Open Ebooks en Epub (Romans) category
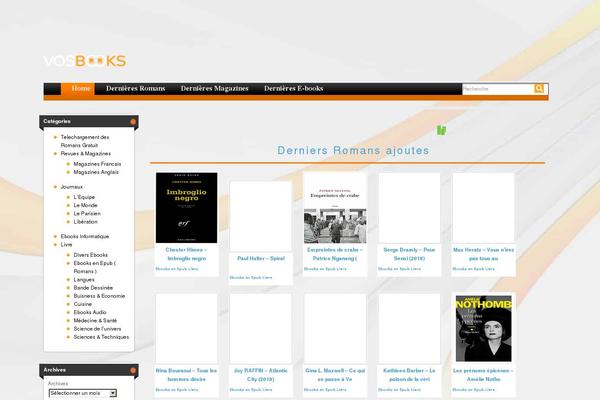Viewport: 600px width, 400px height. click(95, 267)
